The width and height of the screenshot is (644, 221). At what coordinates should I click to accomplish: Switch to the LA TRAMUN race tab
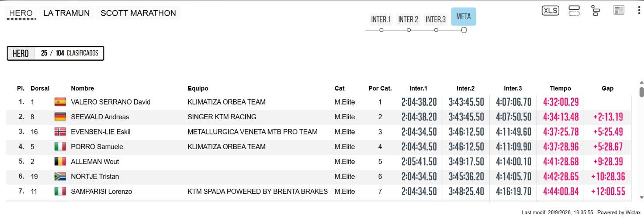[x=66, y=13]
